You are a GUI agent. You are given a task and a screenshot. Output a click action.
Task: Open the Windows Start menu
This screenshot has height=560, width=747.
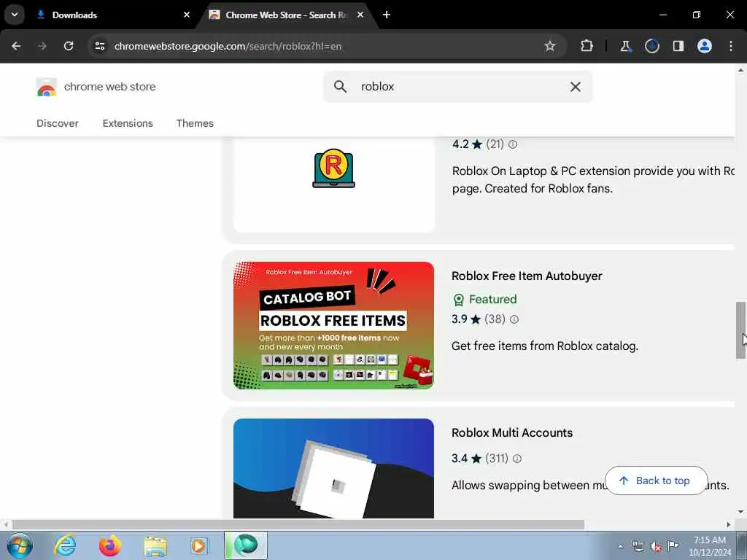point(20,545)
